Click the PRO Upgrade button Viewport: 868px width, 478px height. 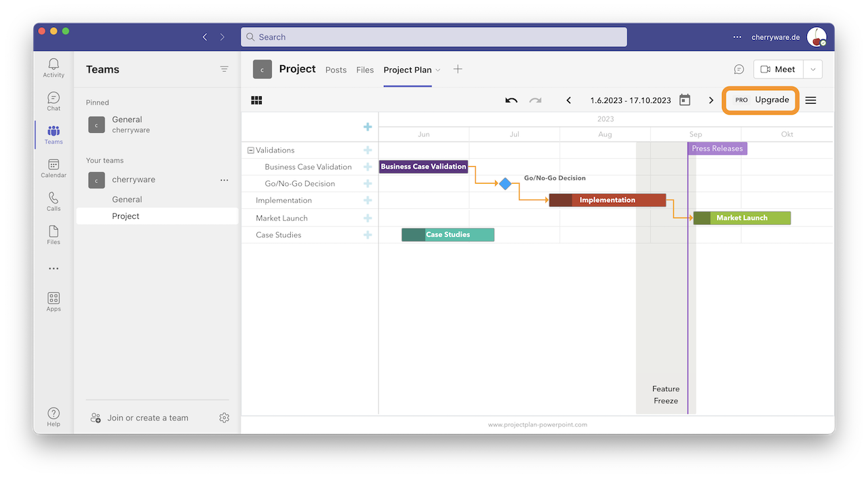(760, 100)
